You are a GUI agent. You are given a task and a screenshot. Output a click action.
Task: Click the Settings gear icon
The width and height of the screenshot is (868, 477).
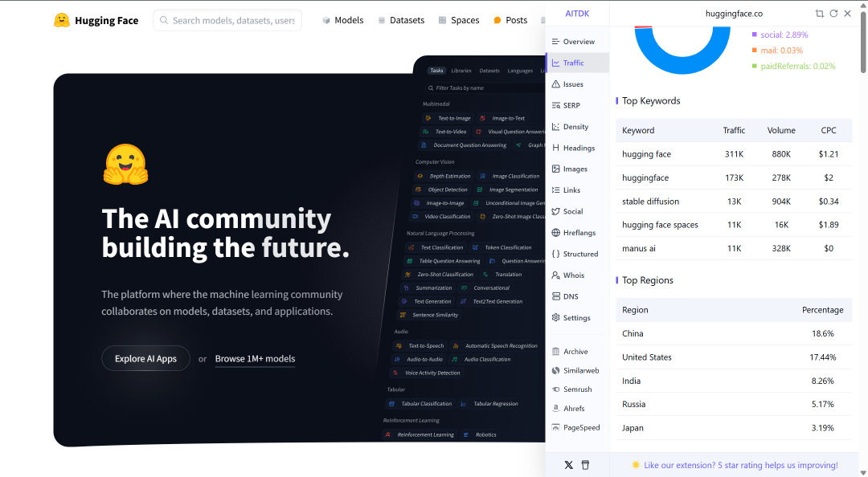tap(556, 318)
